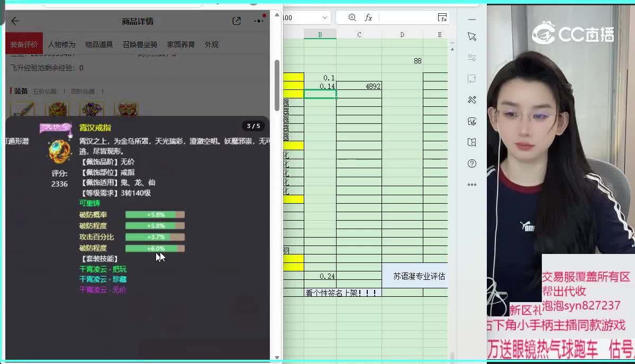Open the magic wand cleanup tool in sidebar

(471, 100)
